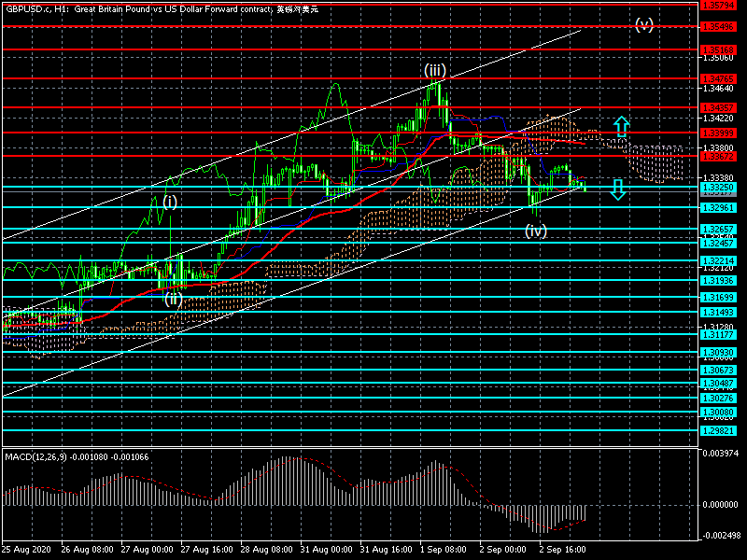Image resolution: width=747 pixels, height=560 pixels.
Task: Select the (v) wave label
Action: [644, 25]
